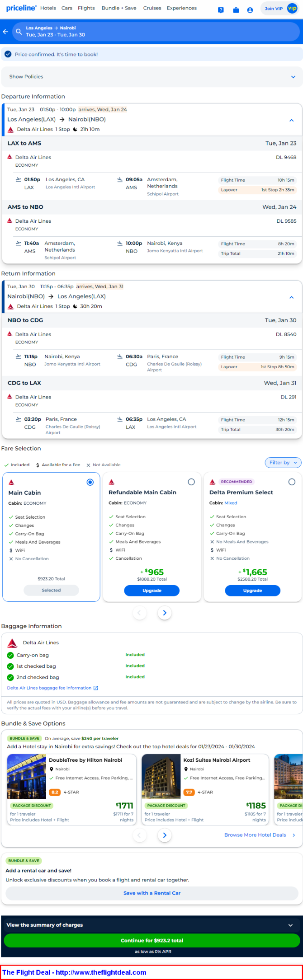This screenshot has width=303, height=980.
Task: Open the DoubleTree by Hilton Nairobi thumbnail
Action: tap(27, 776)
